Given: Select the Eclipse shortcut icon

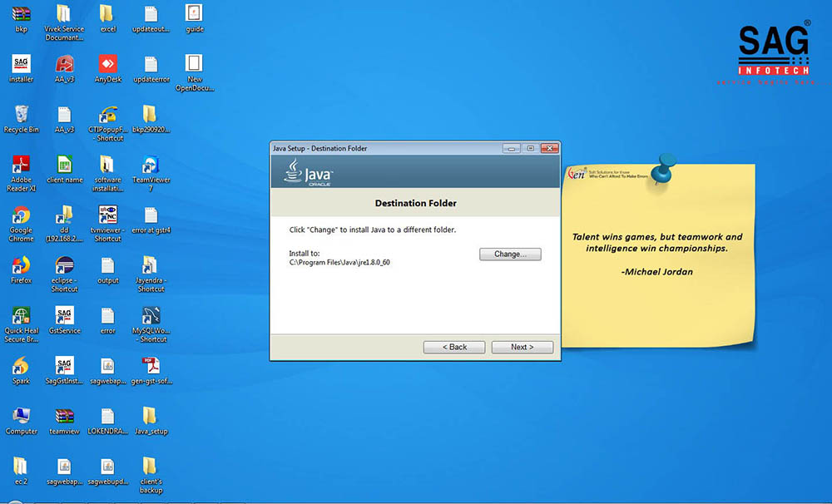Looking at the screenshot, I should coord(64,266).
